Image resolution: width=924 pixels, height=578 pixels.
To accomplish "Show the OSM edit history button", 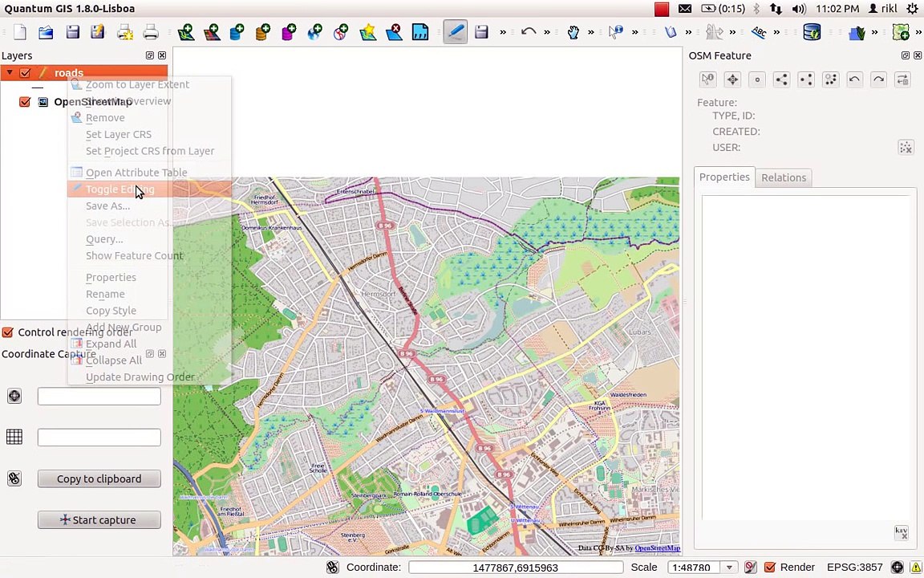I will point(903,79).
